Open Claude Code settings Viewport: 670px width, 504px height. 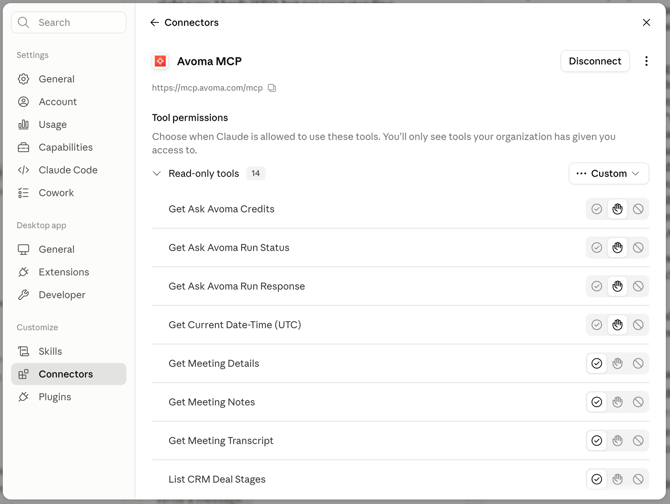[69, 170]
